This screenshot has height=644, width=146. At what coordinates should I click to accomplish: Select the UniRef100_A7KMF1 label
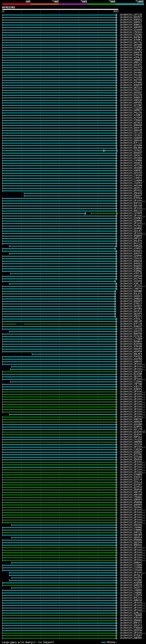[131, 40]
